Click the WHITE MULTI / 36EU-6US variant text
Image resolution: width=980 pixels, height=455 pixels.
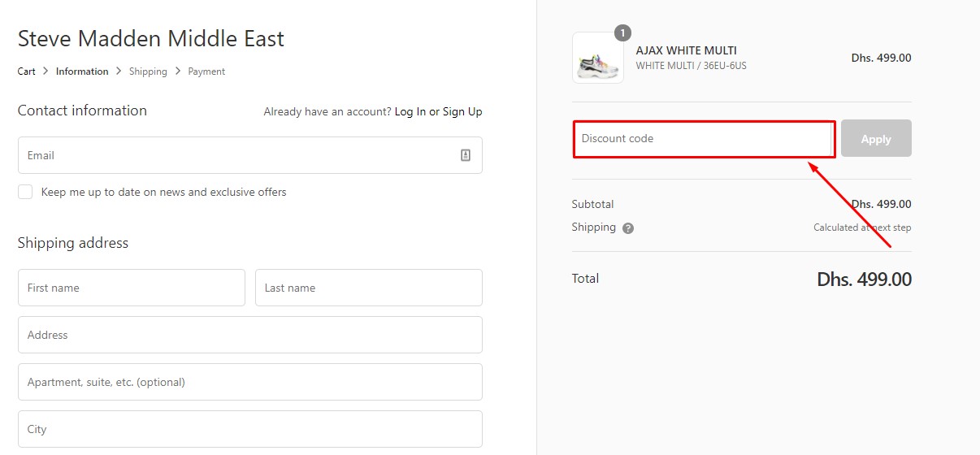click(x=692, y=66)
